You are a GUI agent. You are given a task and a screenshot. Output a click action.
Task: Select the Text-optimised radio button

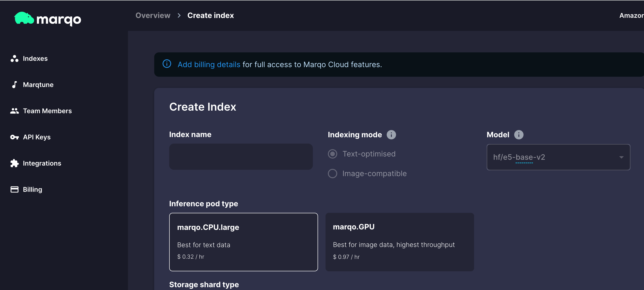(x=332, y=154)
